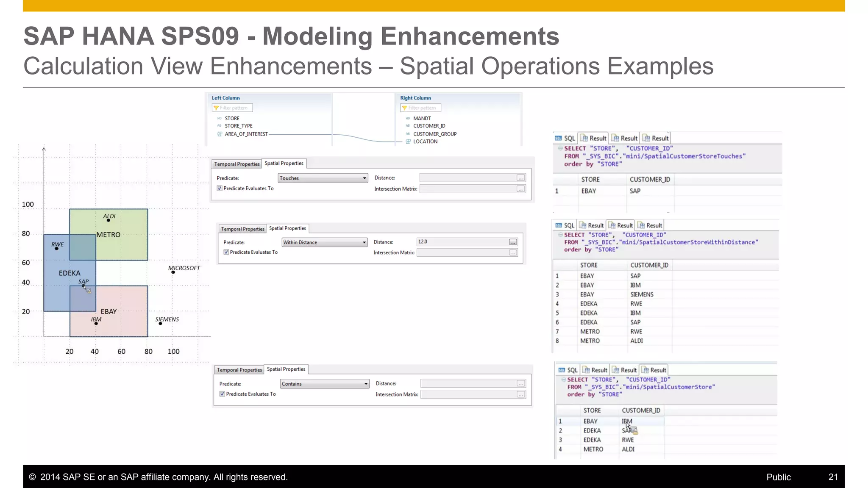Select STORE_TYPE in Left Column list
This screenshot has height=488, width=868.
point(239,126)
